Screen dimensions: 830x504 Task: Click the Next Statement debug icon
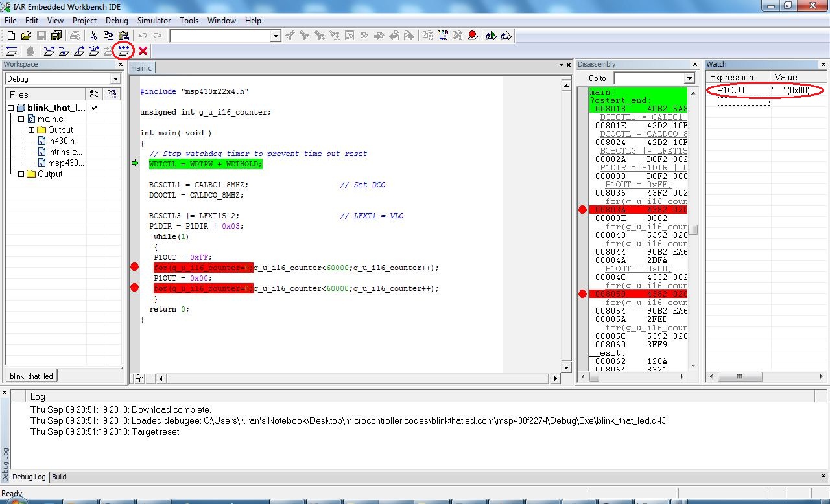click(x=94, y=51)
